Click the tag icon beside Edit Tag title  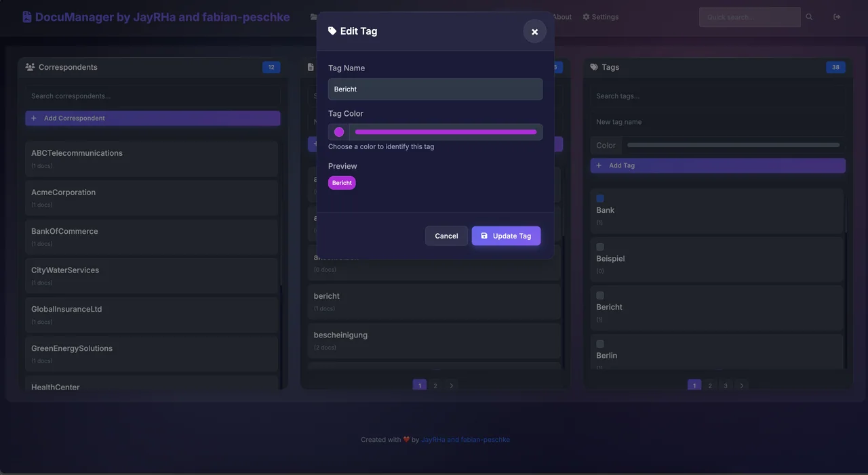point(332,31)
